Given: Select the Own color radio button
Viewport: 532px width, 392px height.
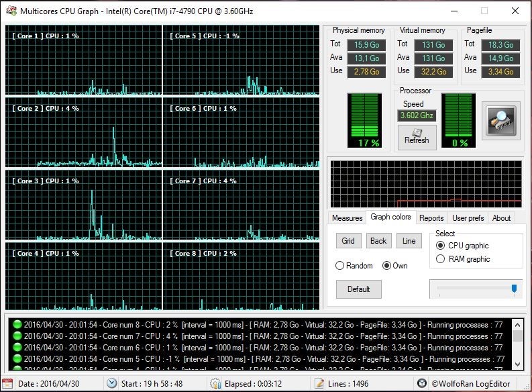Looking at the screenshot, I should point(386,266).
